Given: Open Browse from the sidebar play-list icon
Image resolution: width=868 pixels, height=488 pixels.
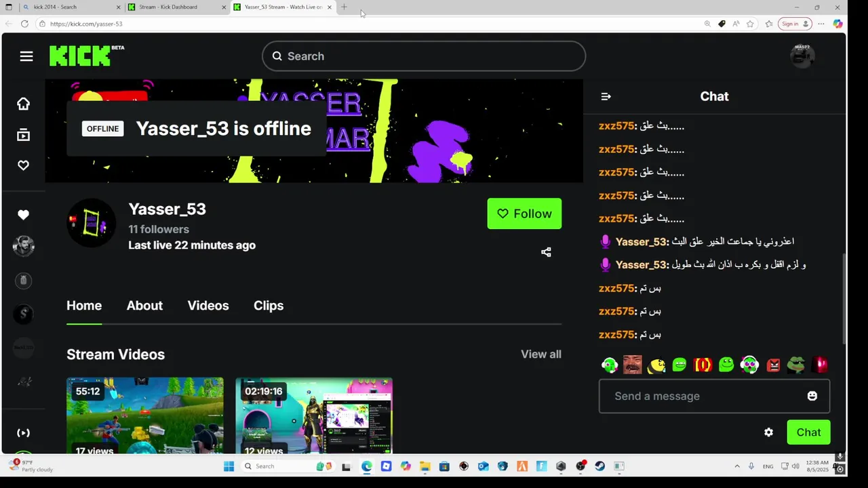Looking at the screenshot, I should [x=23, y=135].
